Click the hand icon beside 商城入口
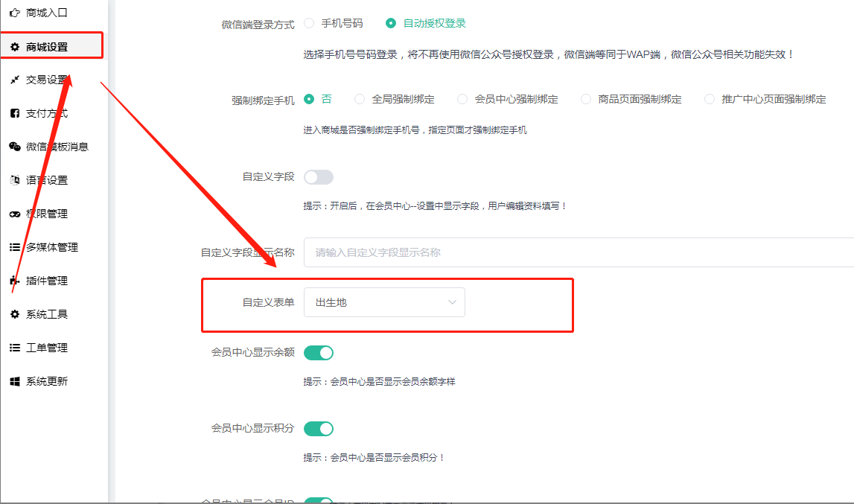 [x=14, y=13]
